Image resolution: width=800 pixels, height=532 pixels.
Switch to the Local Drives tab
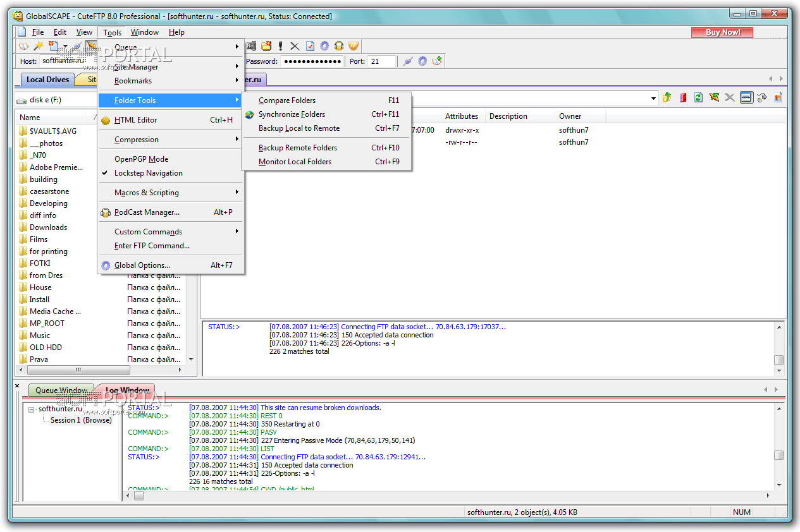47,80
